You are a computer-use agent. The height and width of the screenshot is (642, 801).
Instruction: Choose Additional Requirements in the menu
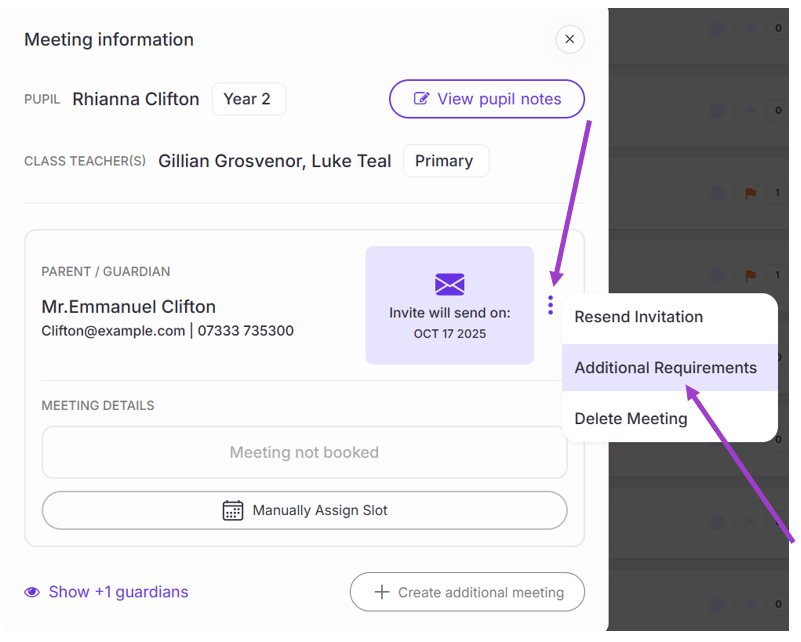(665, 368)
